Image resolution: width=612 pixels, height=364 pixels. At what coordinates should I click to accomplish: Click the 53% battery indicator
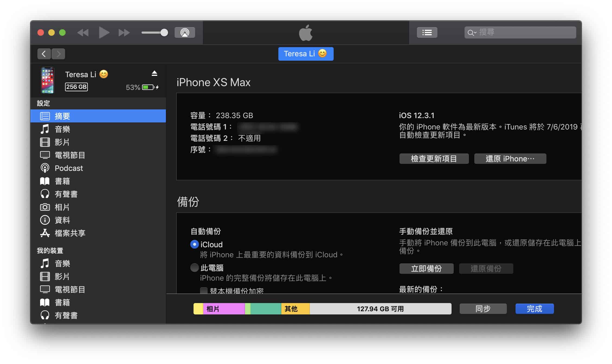click(x=142, y=87)
